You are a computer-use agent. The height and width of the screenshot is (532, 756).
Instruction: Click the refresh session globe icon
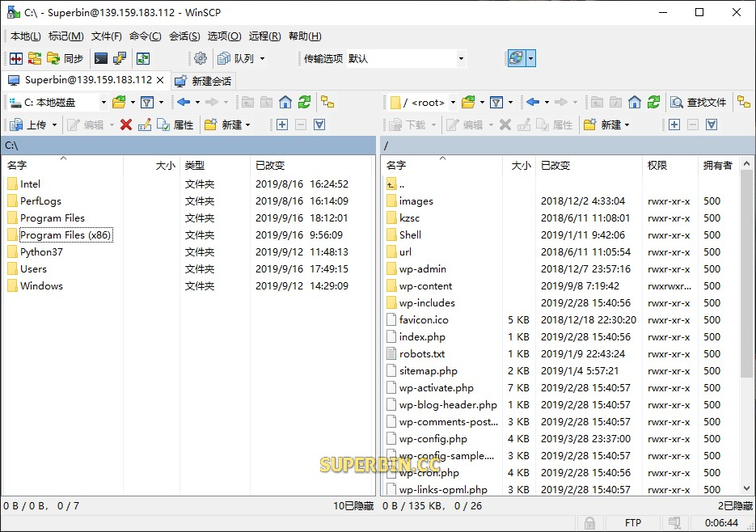(516, 58)
